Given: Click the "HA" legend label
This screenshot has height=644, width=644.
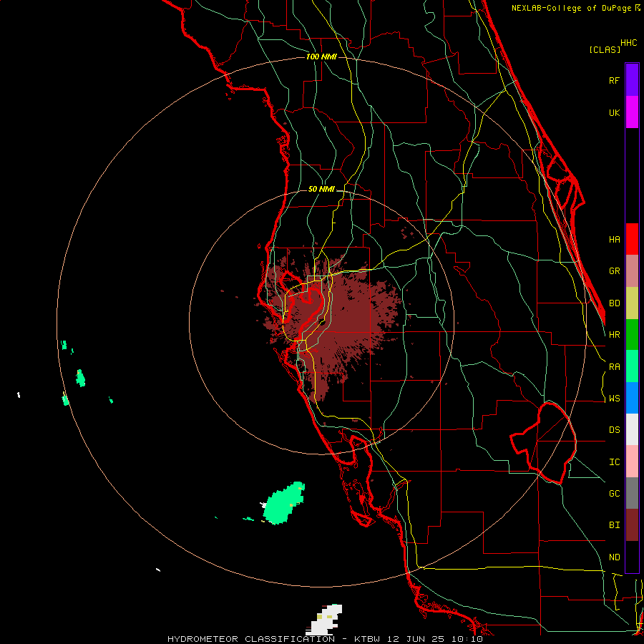Looking at the screenshot, I should (614, 240).
